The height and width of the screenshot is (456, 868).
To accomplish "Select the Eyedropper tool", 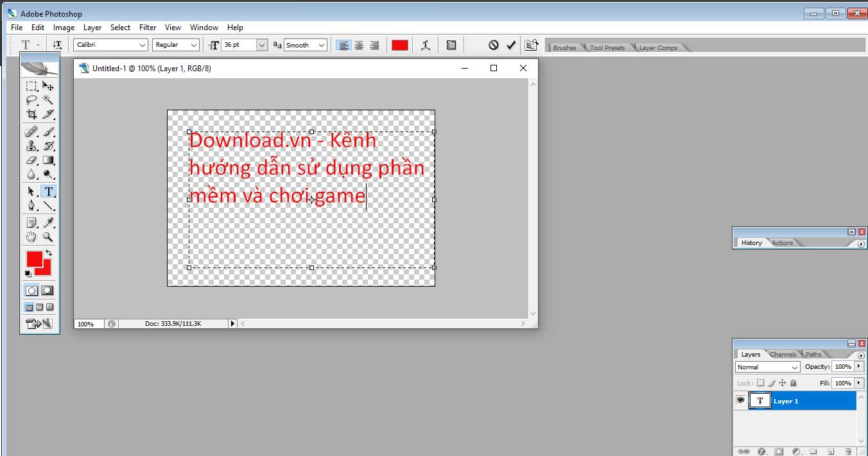I will click(48, 223).
